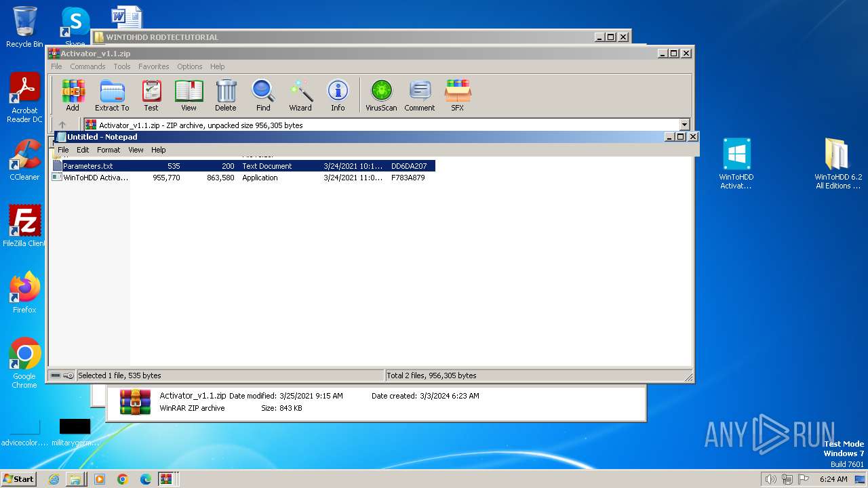Image resolution: width=868 pixels, height=488 pixels.
Task: Click the volume speaker tray icon
Action: coord(770,479)
